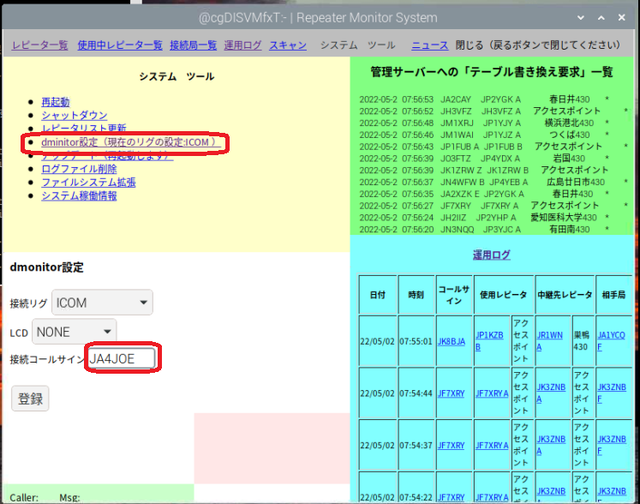640x504 pixels.
Task: Open the 接続リグ ICOM dropdown
Action: pyautogui.click(x=102, y=302)
